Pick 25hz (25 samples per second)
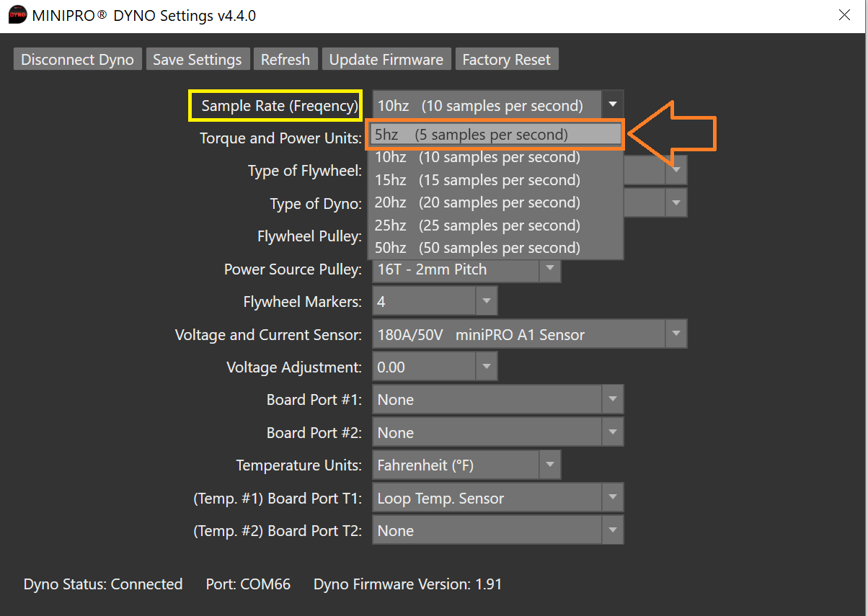The width and height of the screenshot is (868, 616). pos(495,226)
